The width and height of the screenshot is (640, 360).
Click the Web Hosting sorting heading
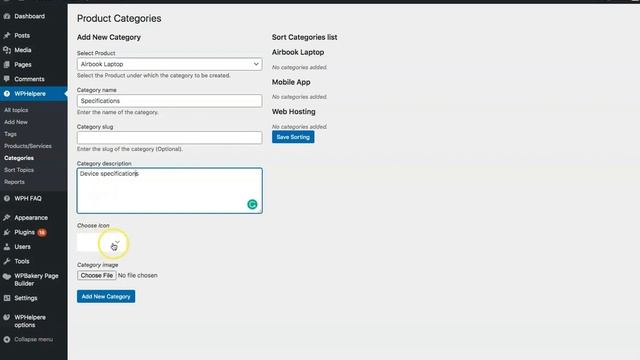click(x=293, y=112)
